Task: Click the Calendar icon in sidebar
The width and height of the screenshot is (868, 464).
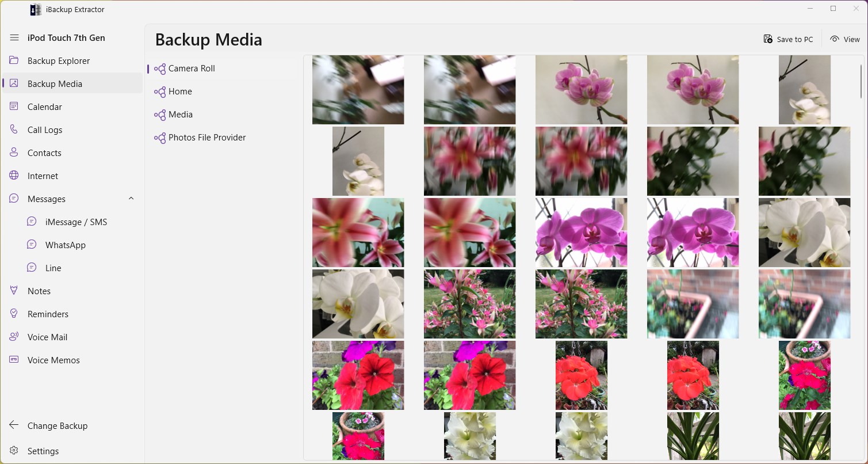Action: click(14, 107)
